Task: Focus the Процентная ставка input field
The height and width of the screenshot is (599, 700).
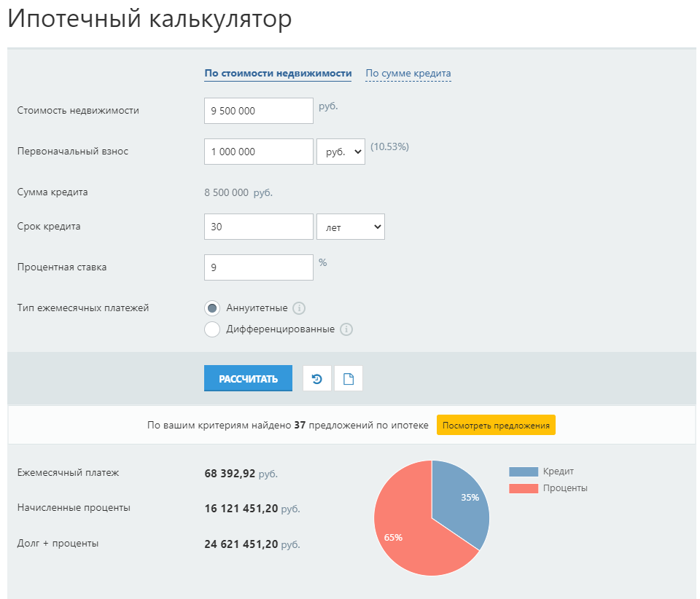Action: [258, 267]
